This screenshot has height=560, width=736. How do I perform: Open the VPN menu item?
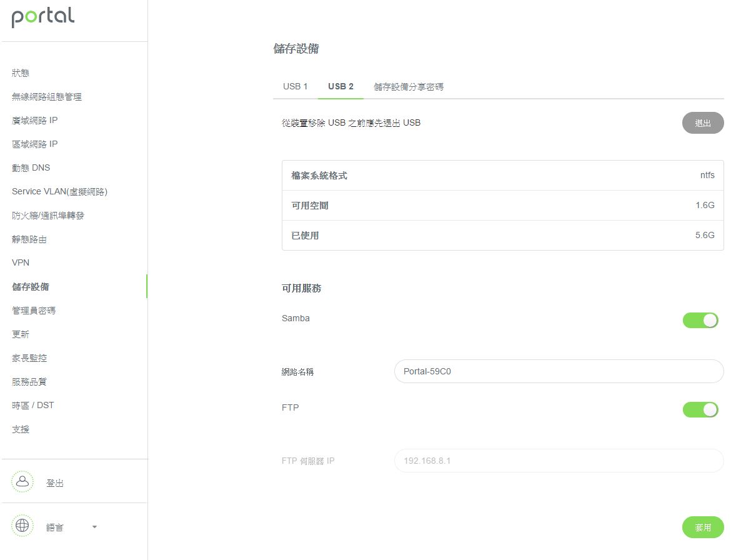tap(21, 263)
